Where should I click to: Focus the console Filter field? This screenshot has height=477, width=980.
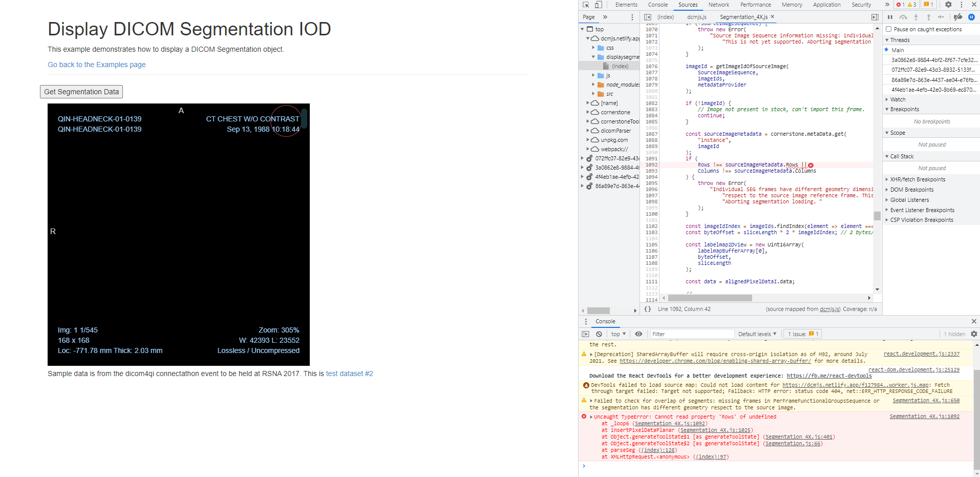pos(692,334)
